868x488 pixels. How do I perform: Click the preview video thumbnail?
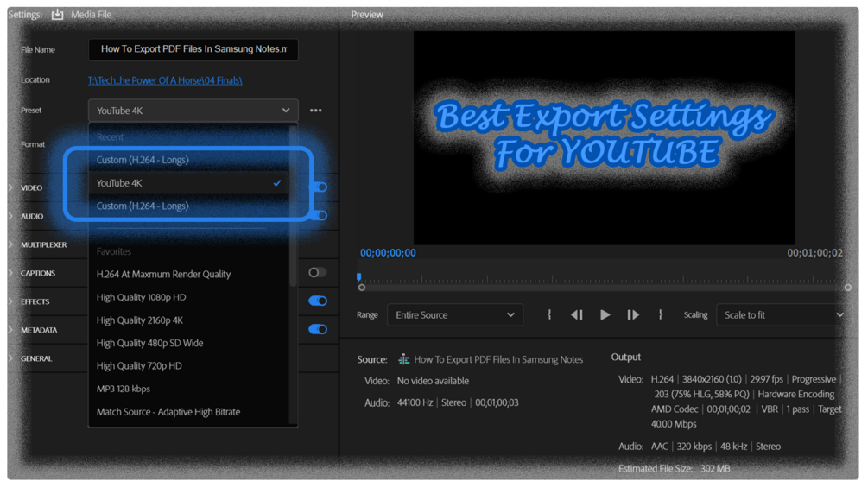click(x=604, y=138)
